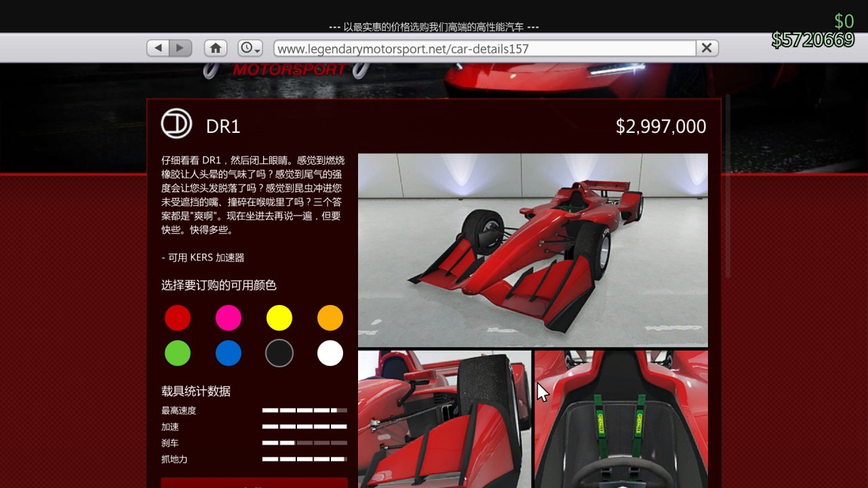Select the red color swatch

[x=178, y=318]
